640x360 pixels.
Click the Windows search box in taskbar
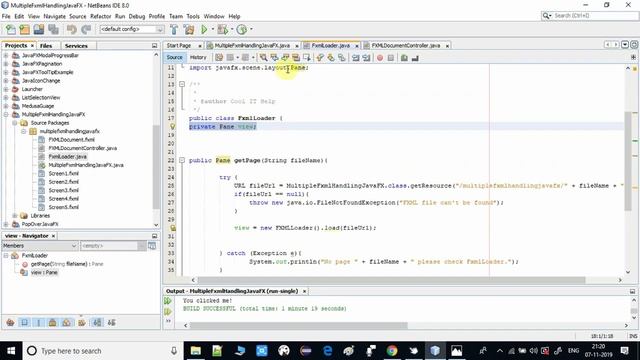(x=102, y=351)
